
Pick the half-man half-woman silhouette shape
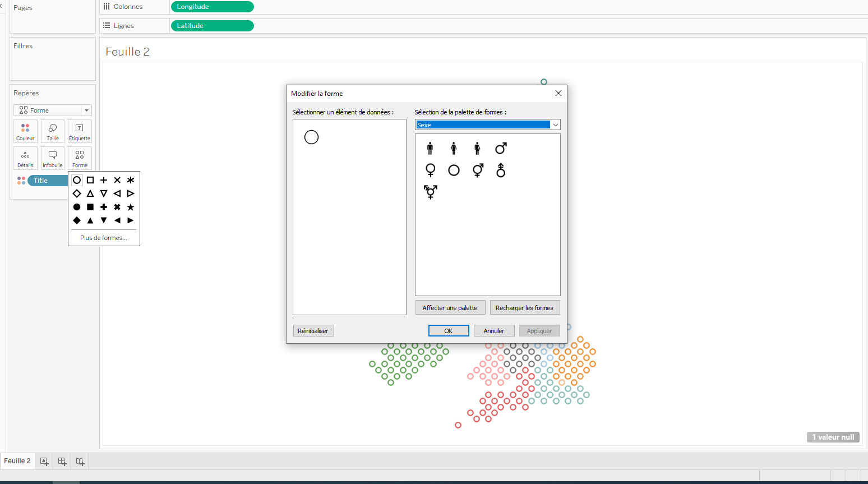pyautogui.click(x=477, y=148)
